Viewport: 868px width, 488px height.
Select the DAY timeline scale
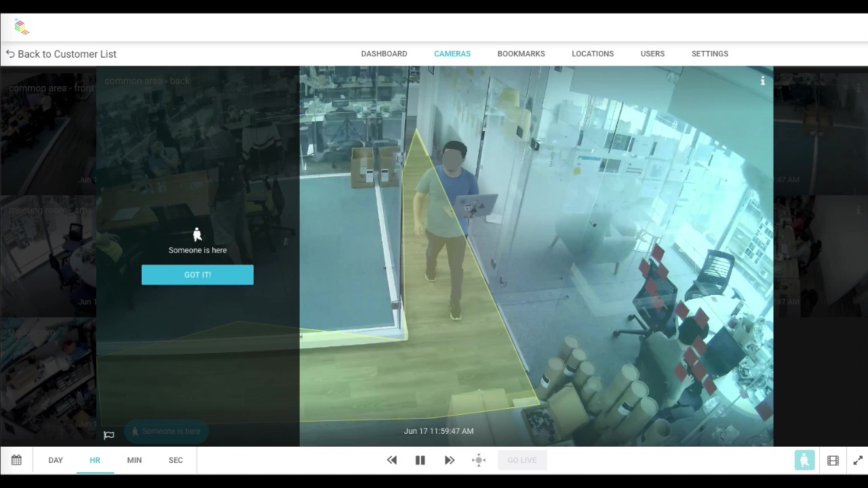pos(56,460)
